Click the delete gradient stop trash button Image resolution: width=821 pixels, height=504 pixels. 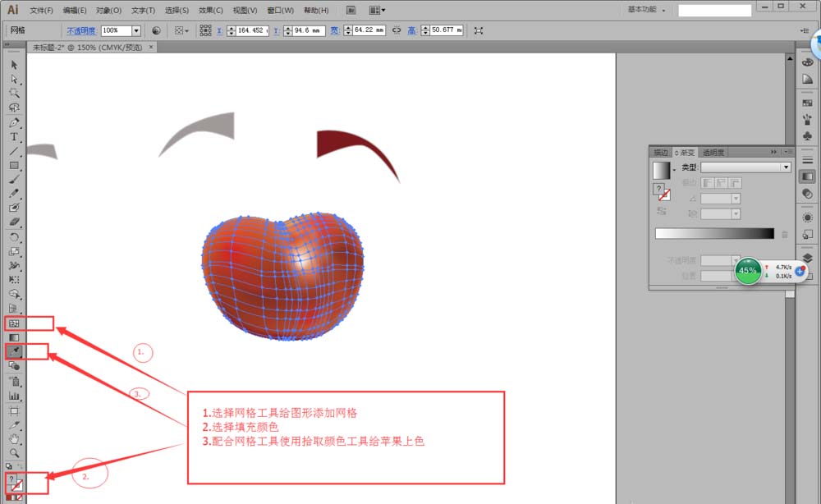pos(785,235)
